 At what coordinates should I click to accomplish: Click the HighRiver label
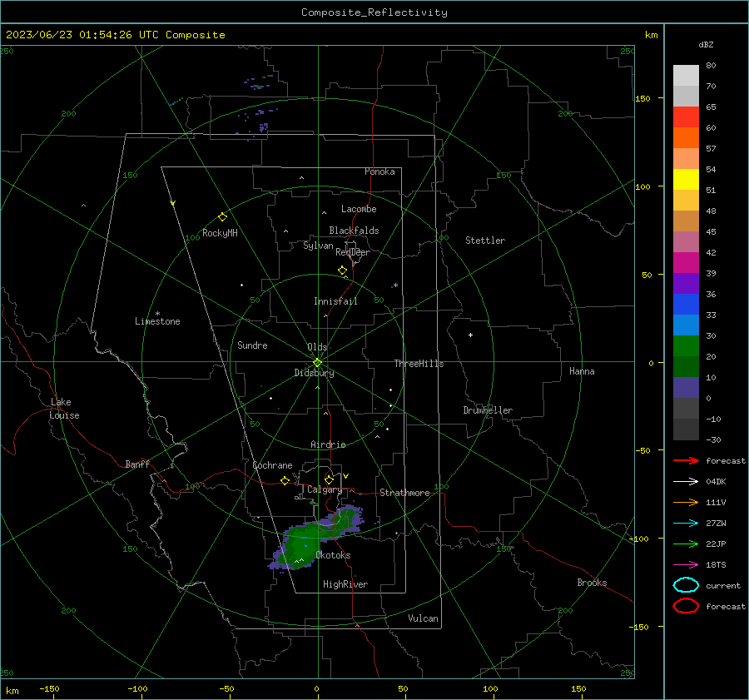[345, 584]
